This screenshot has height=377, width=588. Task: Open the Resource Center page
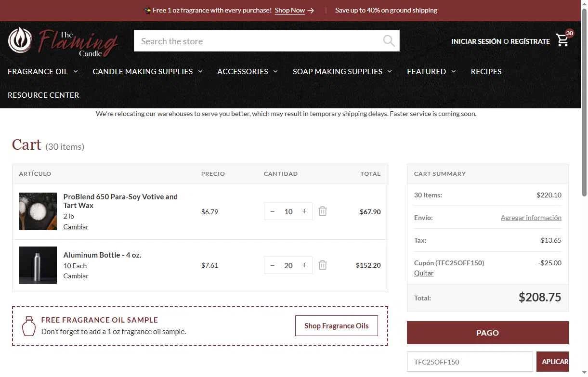point(43,95)
